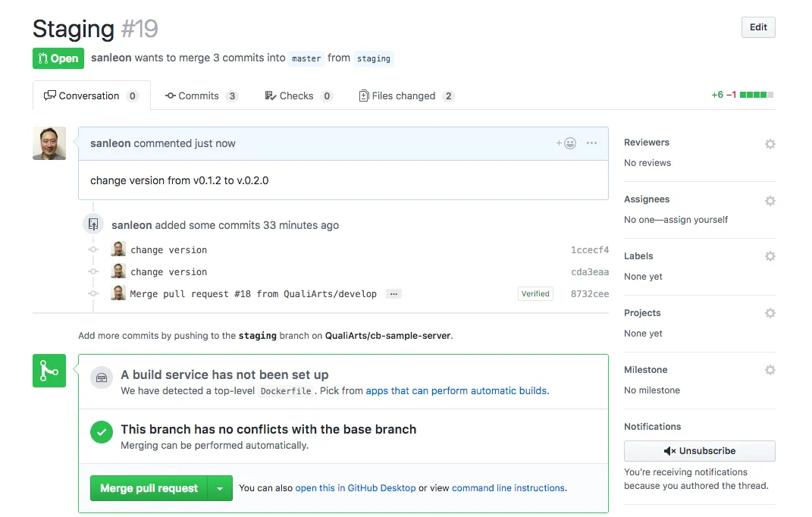Screen dimensions: 812x517
Task: Add emoji reaction to the comment
Action: pyautogui.click(x=566, y=143)
